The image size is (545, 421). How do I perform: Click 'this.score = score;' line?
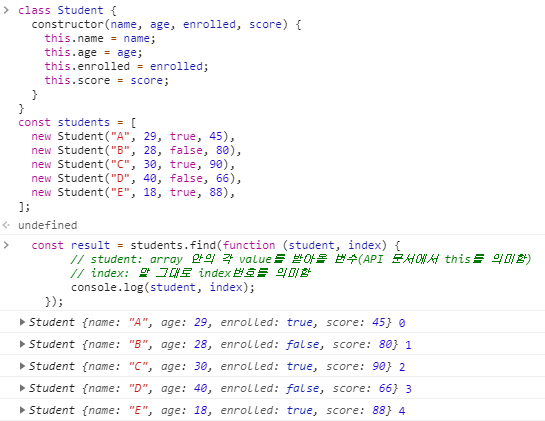[107, 80]
